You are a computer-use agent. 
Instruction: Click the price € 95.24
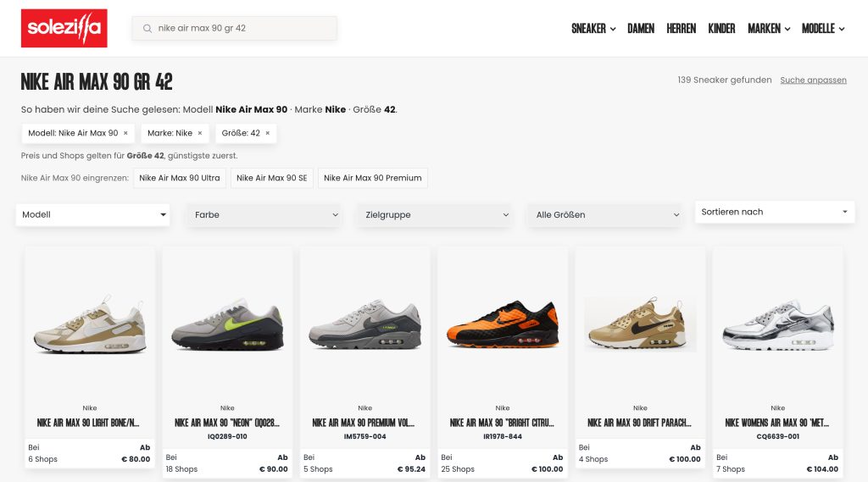click(x=411, y=468)
